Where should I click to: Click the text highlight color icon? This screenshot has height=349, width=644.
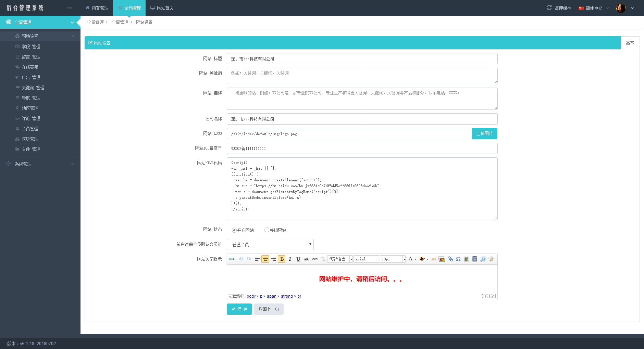(x=422, y=259)
